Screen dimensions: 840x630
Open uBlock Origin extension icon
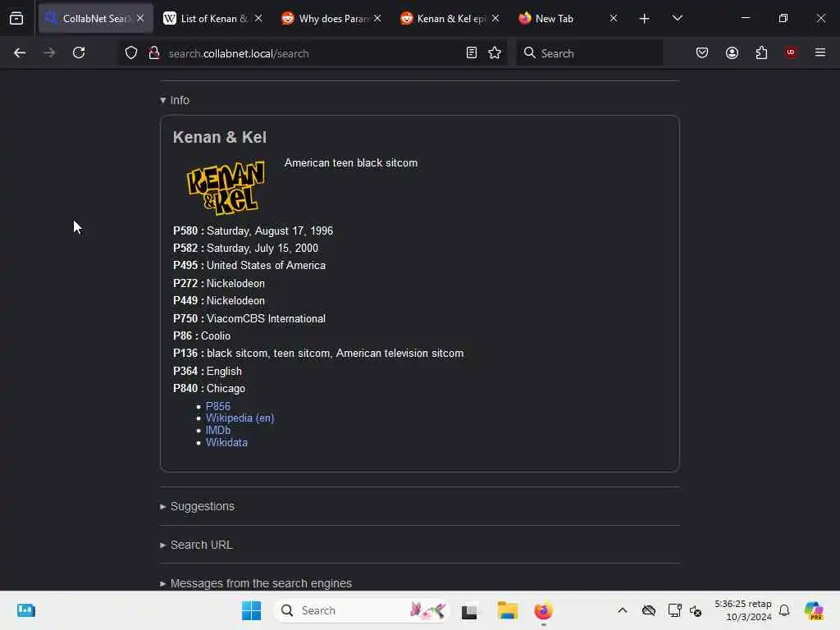[791, 52]
